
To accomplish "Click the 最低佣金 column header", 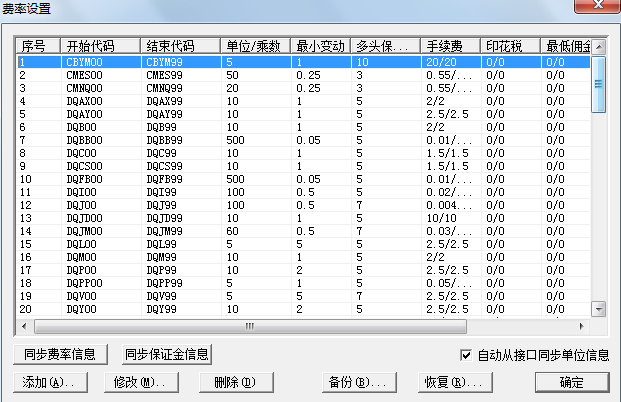I will click(566, 46).
